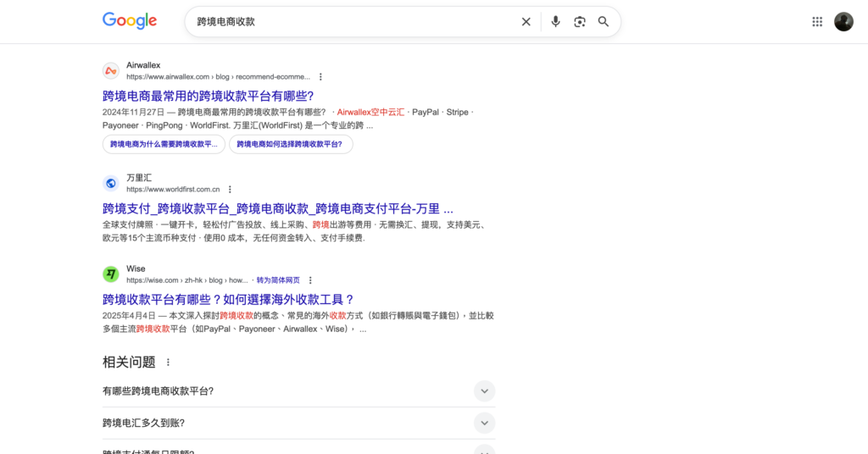This screenshot has height=454, width=868.
Task: Click the Airwallex site name
Action: click(x=143, y=65)
